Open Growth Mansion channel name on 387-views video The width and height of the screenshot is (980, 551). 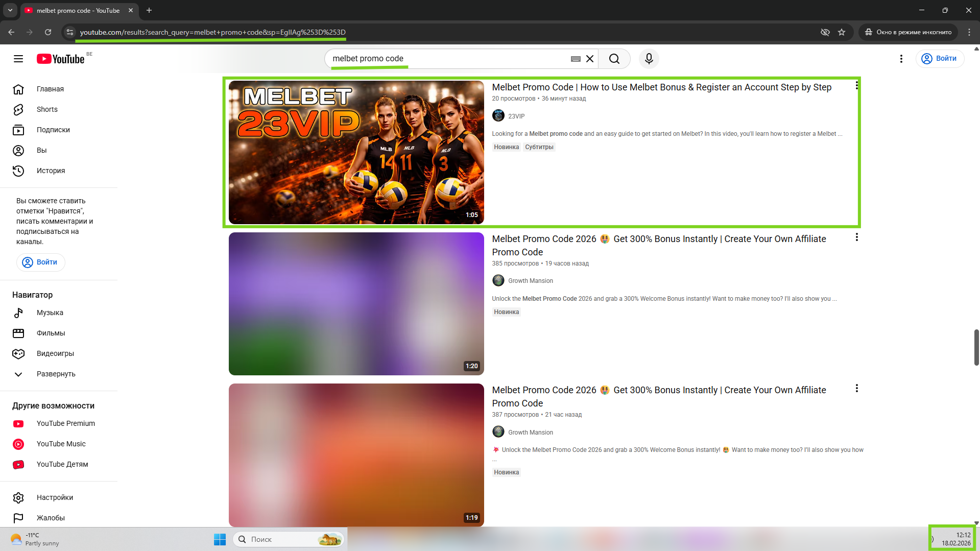point(530,433)
